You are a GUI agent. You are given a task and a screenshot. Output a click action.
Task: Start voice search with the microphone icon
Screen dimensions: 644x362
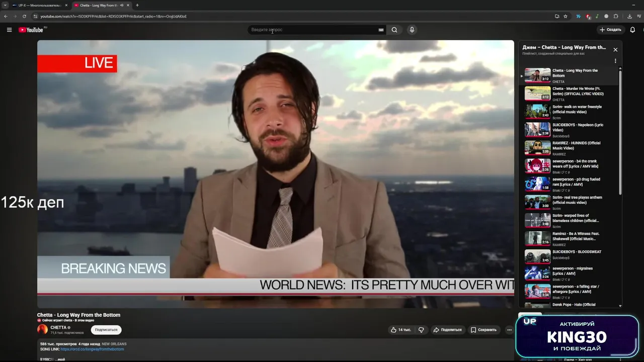click(412, 30)
